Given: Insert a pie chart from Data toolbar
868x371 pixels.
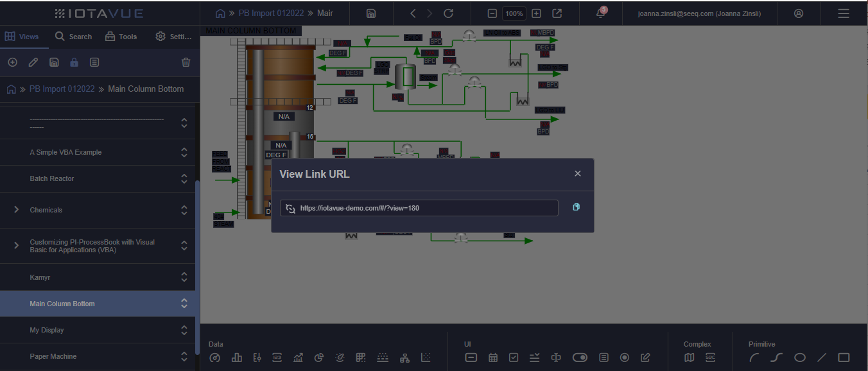Looking at the screenshot, I should [x=319, y=358].
